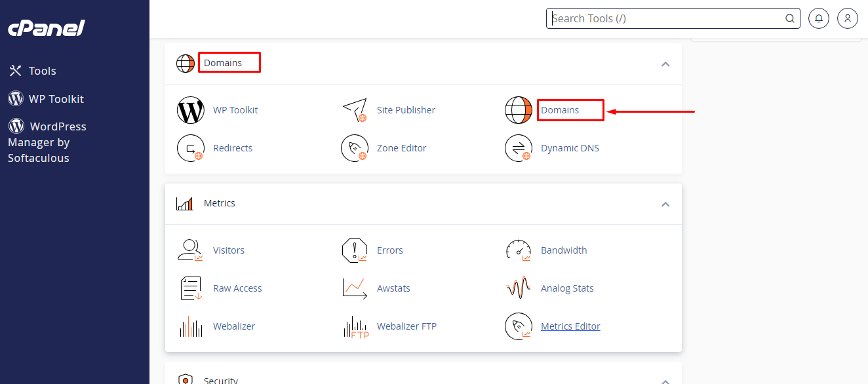Open WP Toolkit from the sidebar
This screenshot has height=384, width=868.
tap(56, 99)
